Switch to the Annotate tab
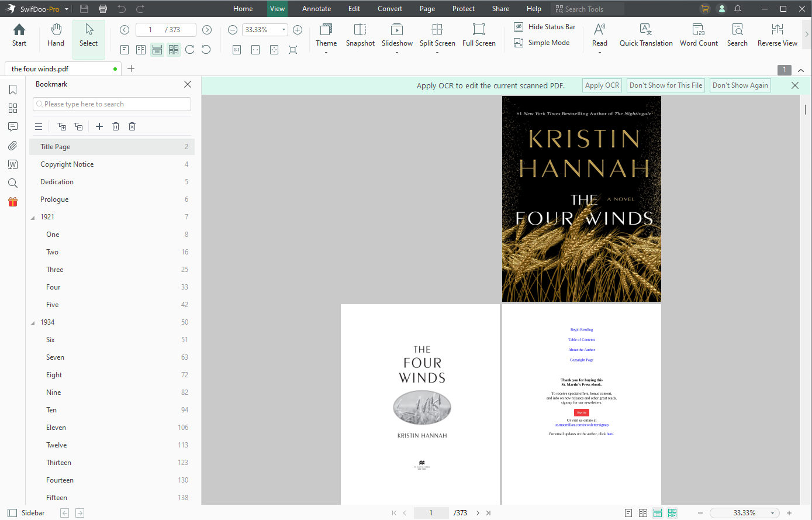Screen dimensions: 812x520 317,9
